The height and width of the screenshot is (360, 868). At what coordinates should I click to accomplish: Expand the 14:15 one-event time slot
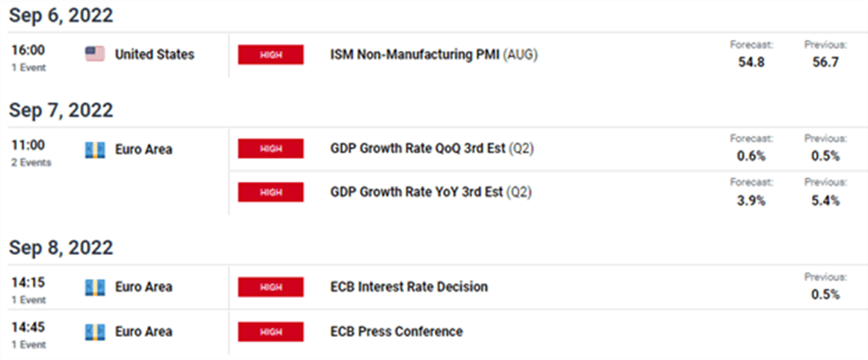point(28,290)
